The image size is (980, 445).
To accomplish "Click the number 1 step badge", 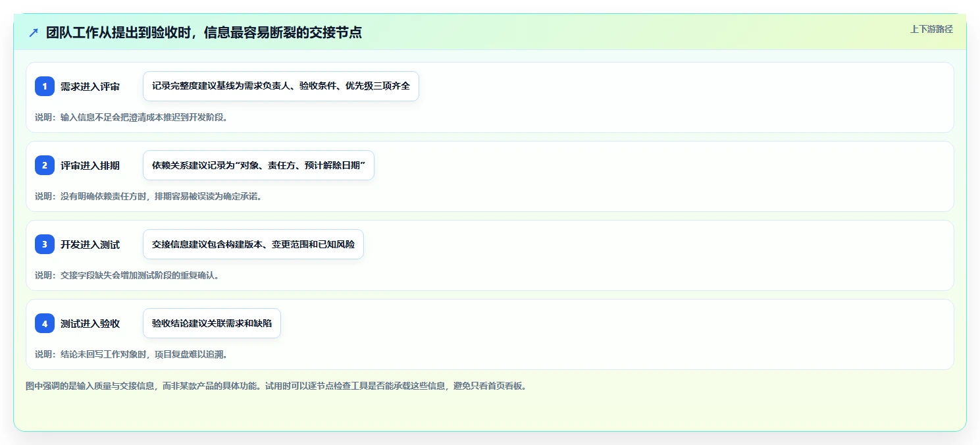I will [45, 86].
